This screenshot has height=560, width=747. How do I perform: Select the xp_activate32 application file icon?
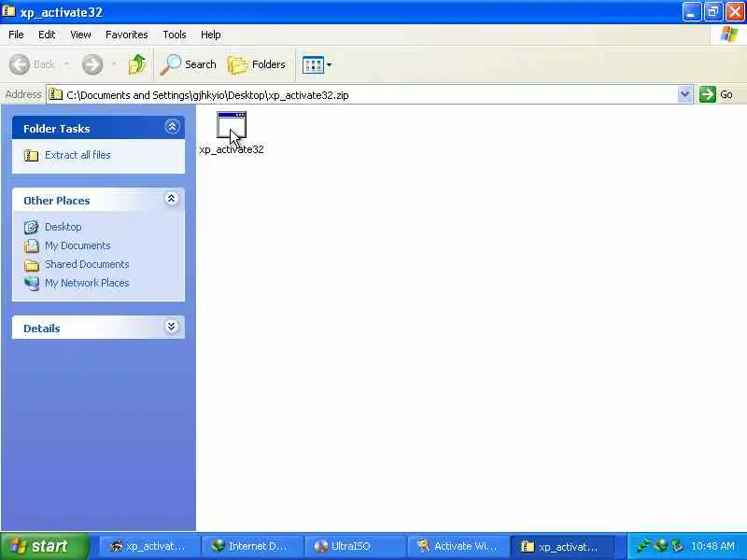click(x=231, y=125)
